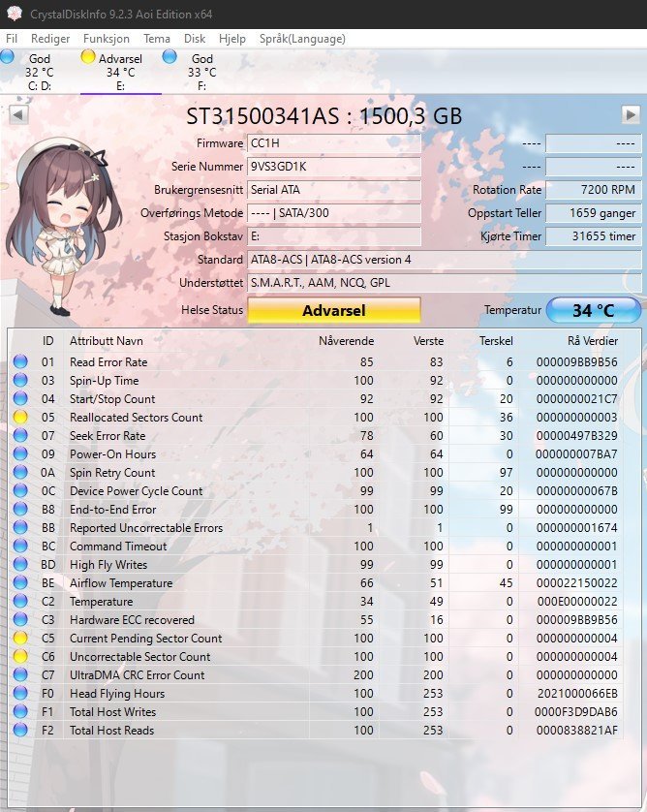Click the blue status icon for End-to-End Error

click(20, 509)
